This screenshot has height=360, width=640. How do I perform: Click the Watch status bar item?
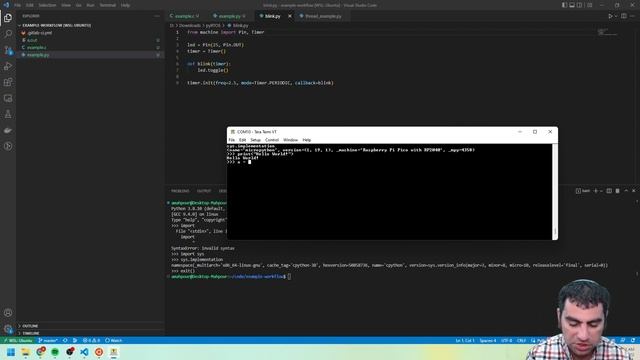tap(113, 340)
